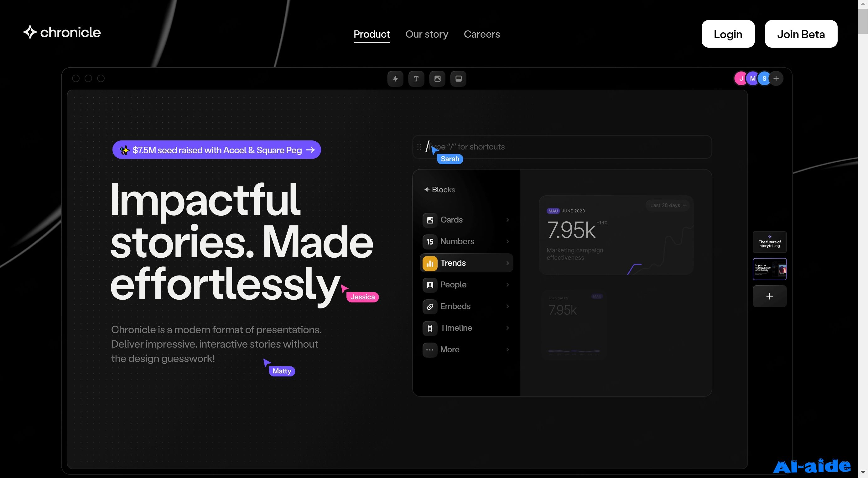Viewport: 868px width, 478px height.
Task: Open the $7.5M seed raised announcement
Action: pyautogui.click(x=217, y=150)
